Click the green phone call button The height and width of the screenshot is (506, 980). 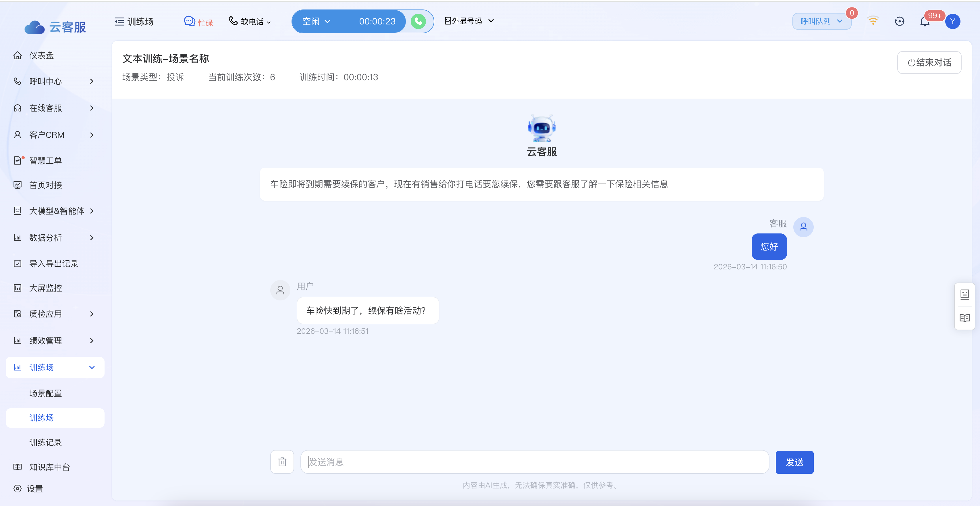[x=418, y=21]
